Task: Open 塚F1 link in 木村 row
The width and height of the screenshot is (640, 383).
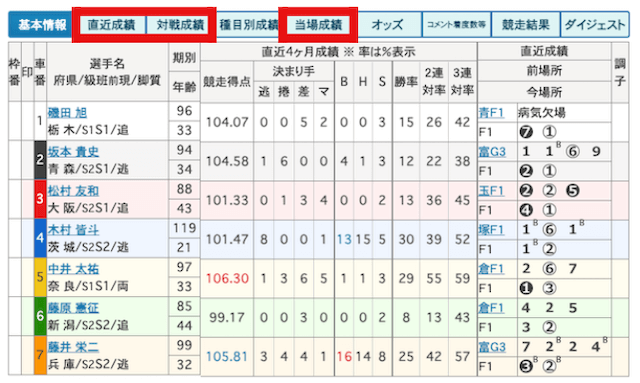Action: 491,230
